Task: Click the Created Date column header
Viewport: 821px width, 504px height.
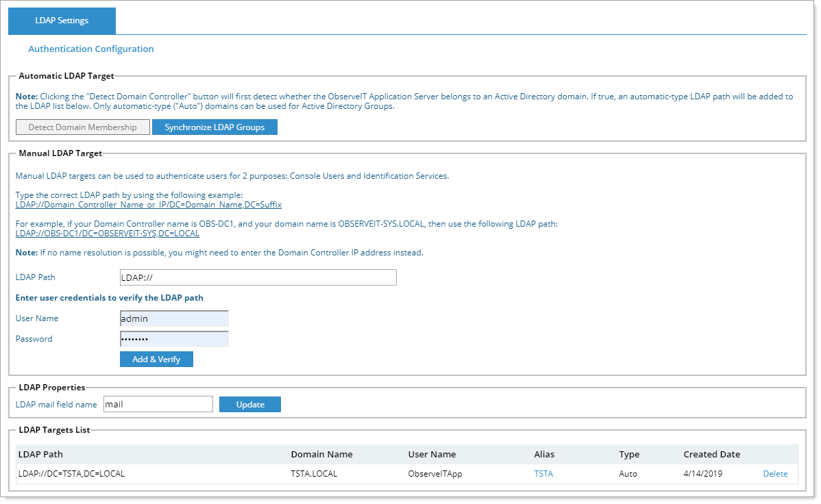Action: (x=711, y=455)
